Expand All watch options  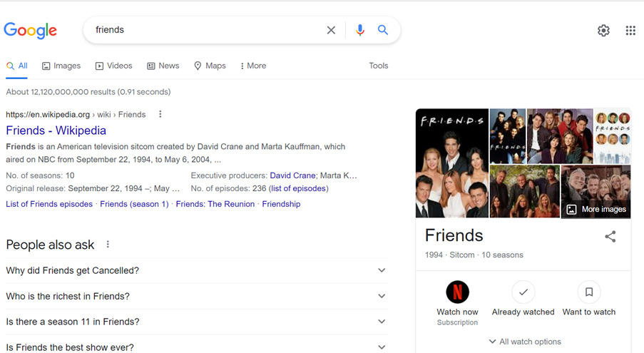pos(525,342)
